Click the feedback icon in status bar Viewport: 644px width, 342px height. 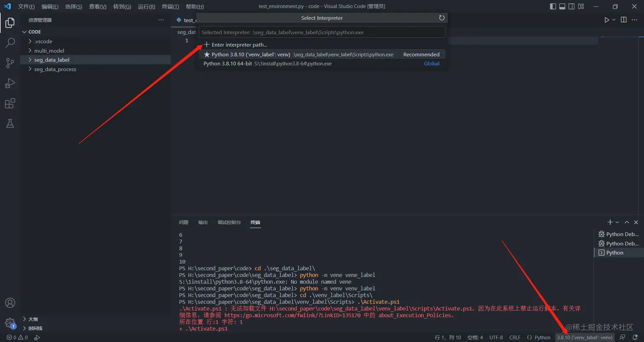click(x=622, y=337)
